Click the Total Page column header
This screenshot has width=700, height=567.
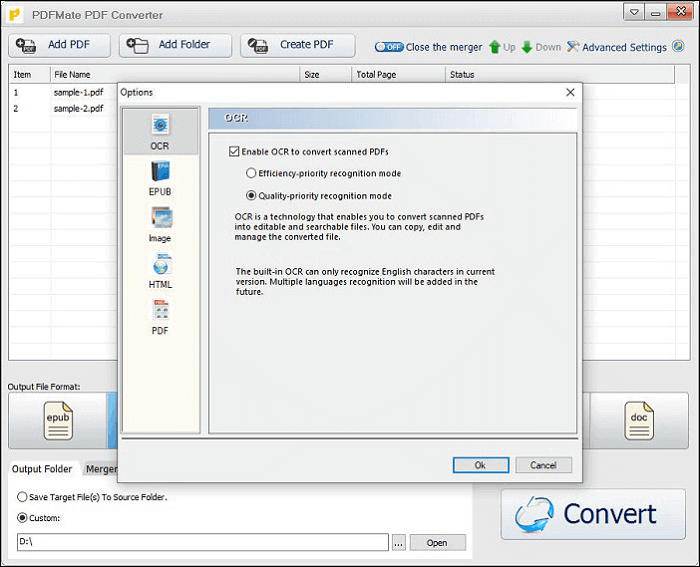point(399,75)
